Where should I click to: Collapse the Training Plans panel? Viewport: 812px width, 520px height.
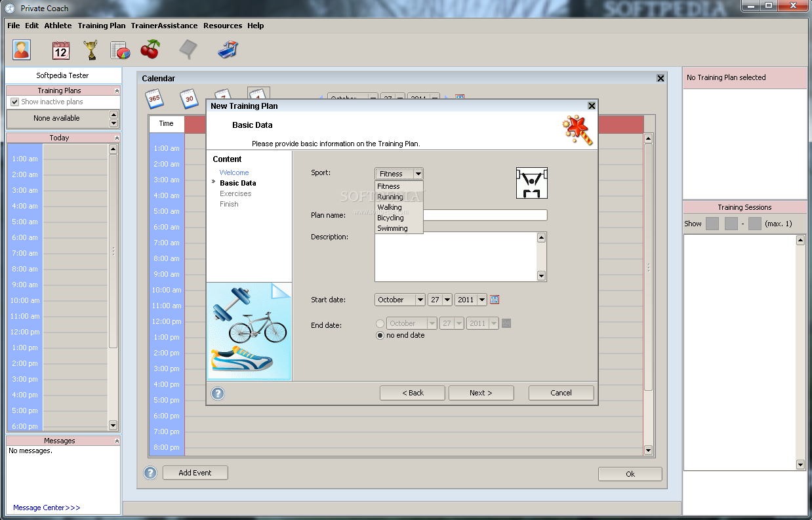click(117, 91)
